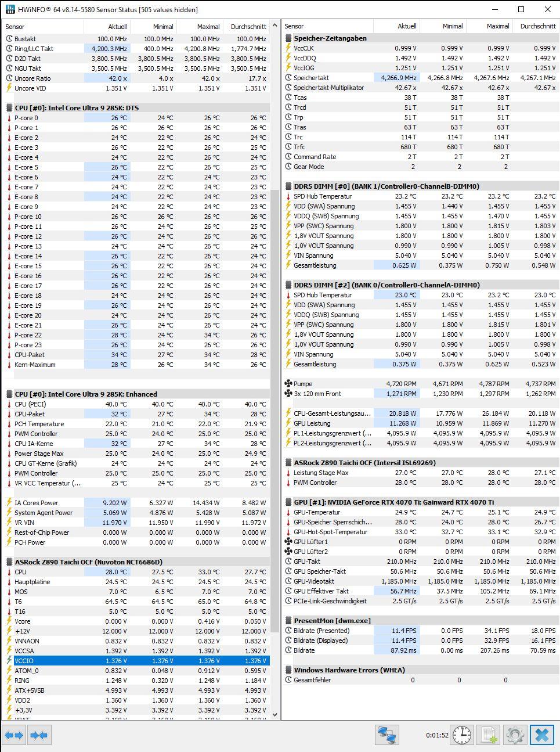
Task: Click the clock icon beside Bildrate (Presented)
Action: pyautogui.click(x=288, y=631)
